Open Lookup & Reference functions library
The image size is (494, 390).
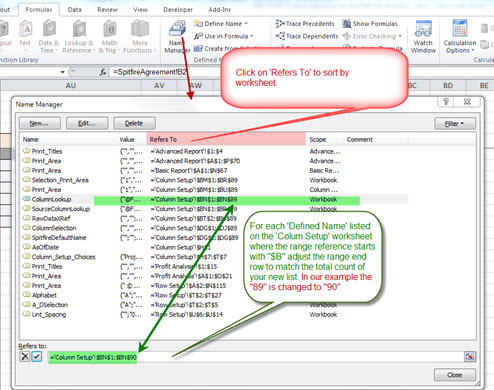tap(79, 37)
